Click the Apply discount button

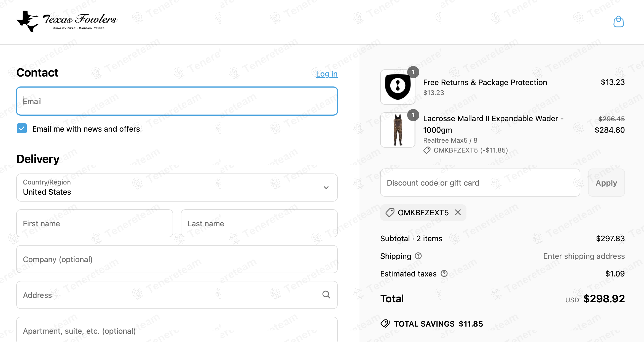point(606,183)
